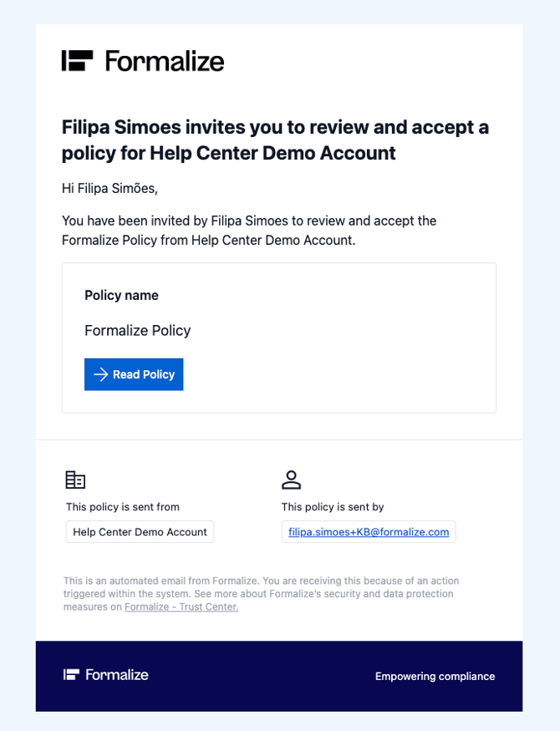560x731 pixels.
Task: Click the building icon above sender account
Action: click(75, 480)
